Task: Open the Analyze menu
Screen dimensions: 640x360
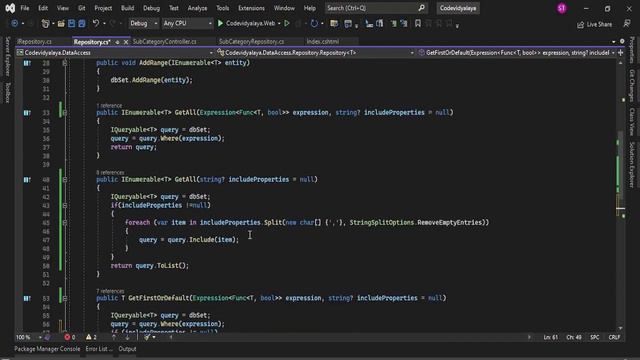Action: [x=197, y=8]
